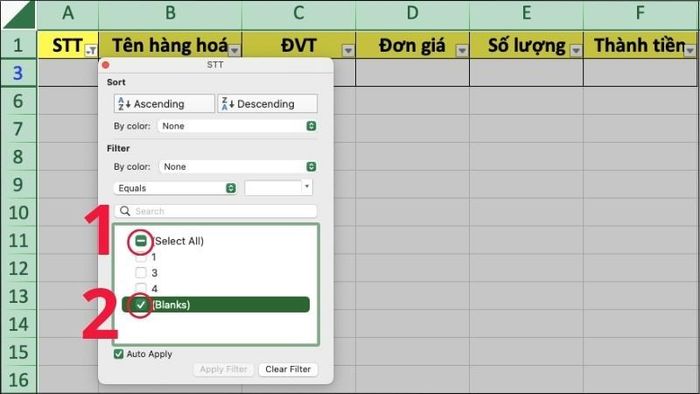
Task: Click empty cell D3 under Đơn giá
Action: coord(412,72)
